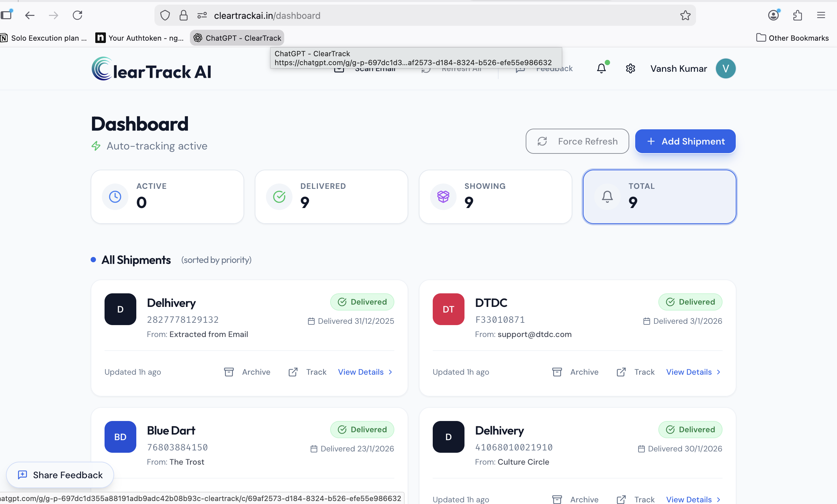This screenshot has width=837, height=504.
Task: Open Vansh Kumar's profile avatar
Action: (x=726, y=68)
